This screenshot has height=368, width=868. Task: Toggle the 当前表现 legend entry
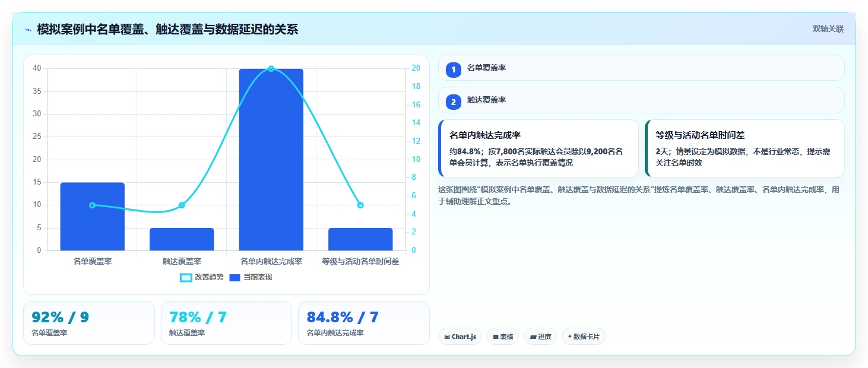[251, 277]
